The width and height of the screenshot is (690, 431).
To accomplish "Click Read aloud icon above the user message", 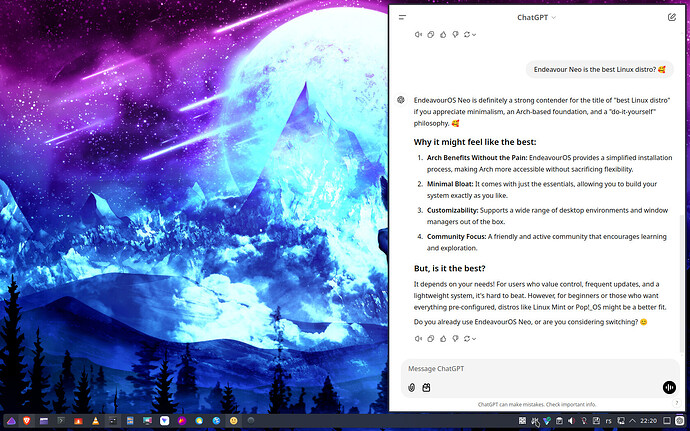I will [418, 34].
